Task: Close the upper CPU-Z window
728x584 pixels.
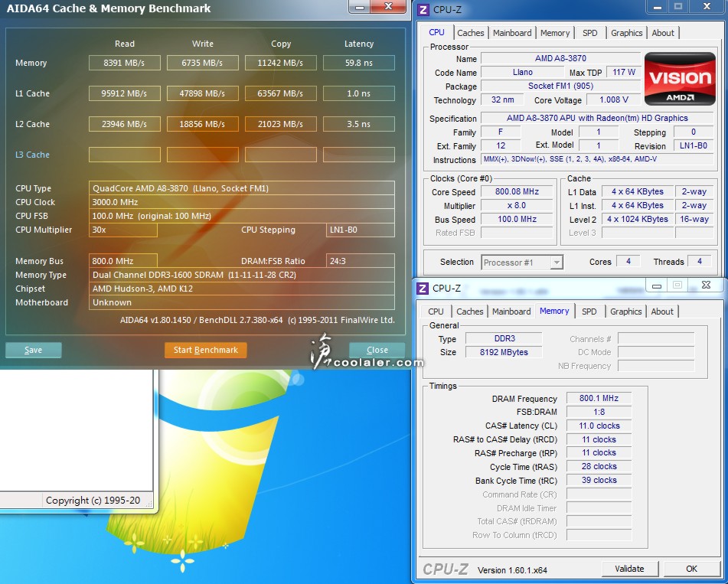Action: [x=707, y=6]
